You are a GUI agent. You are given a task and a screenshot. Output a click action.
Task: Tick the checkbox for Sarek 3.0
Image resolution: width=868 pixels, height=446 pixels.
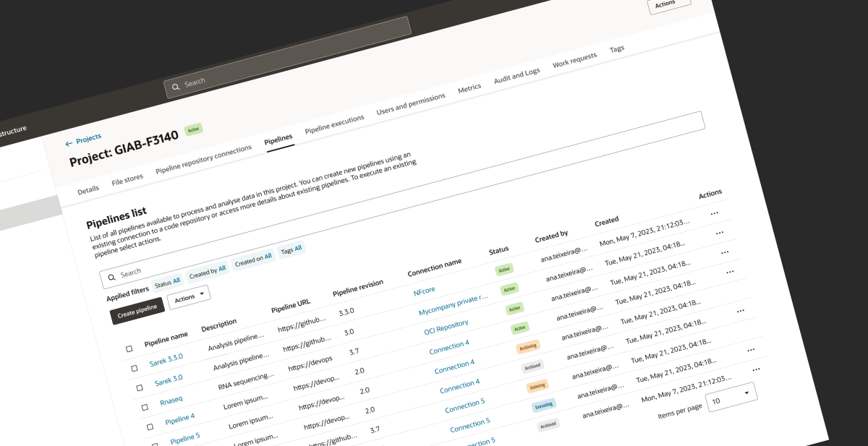[x=140, y=388]
